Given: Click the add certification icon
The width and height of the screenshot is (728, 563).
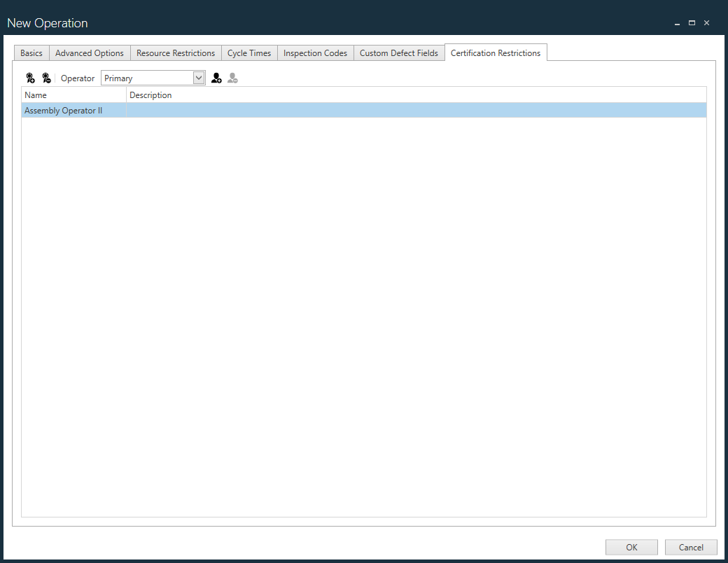Looking at the screenshot, I should pyautogui.click(x=30, y=78).
